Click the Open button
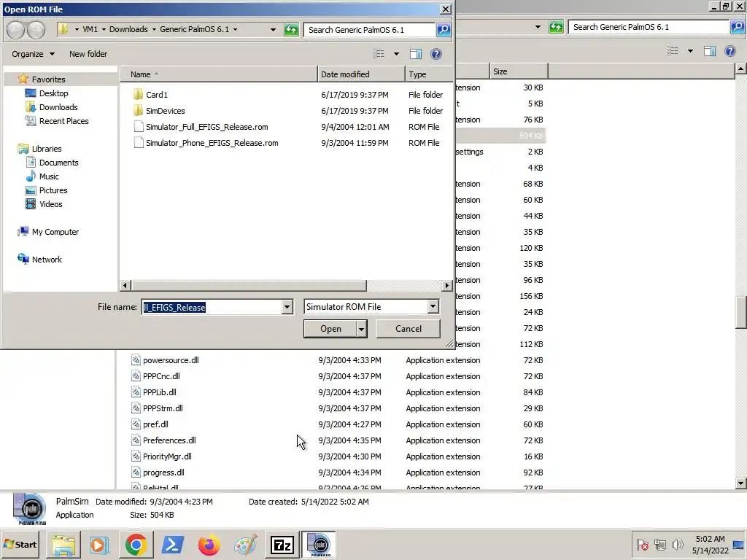Screen dimensions: 747x560 330,329
